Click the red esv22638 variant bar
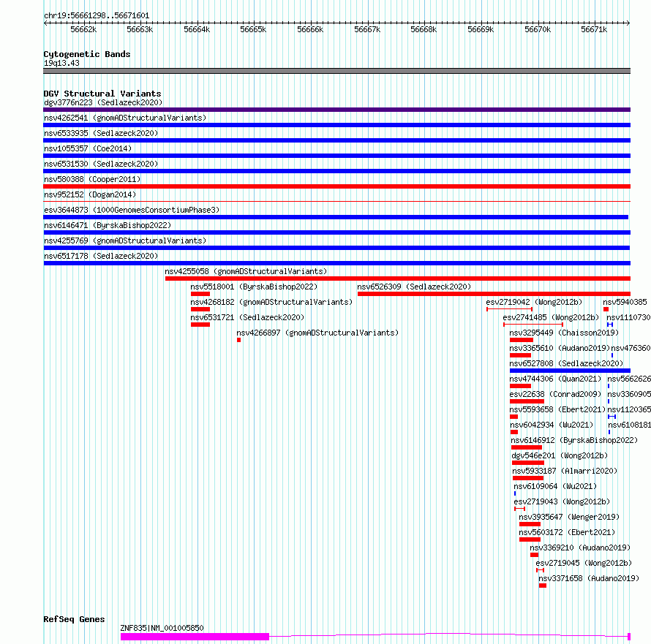 point(527,401)
